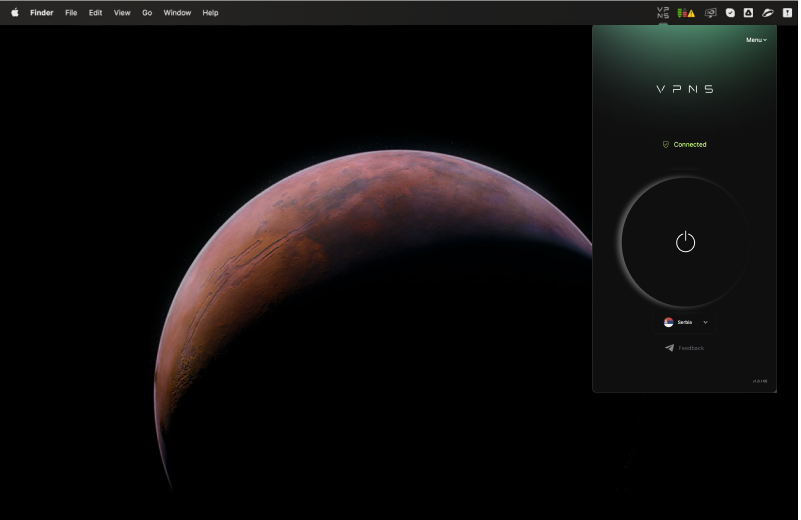Click the Feedback link
Image resolution: width=801 pixels, height=520 pixels.
pos(685,348)
